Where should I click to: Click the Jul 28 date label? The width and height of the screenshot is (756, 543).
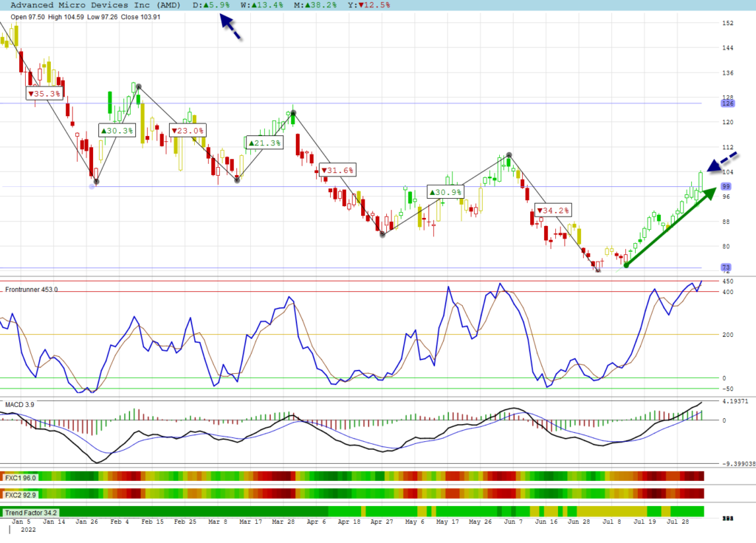pos(678,522)
